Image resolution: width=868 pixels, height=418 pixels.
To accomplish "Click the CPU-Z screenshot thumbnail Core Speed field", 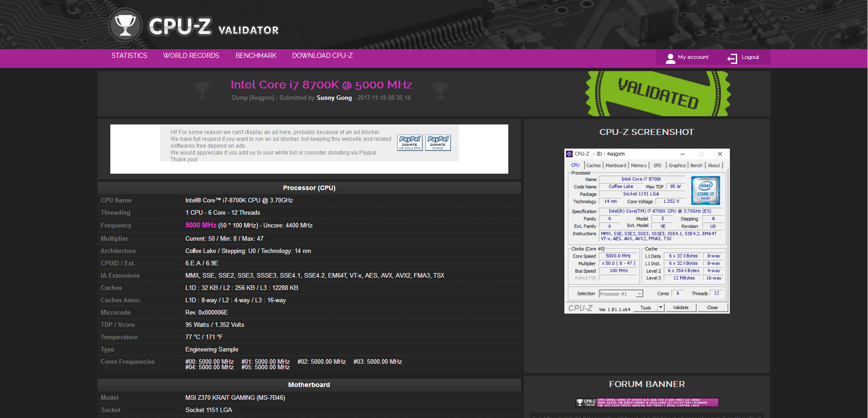I will [x=618, y=256].
